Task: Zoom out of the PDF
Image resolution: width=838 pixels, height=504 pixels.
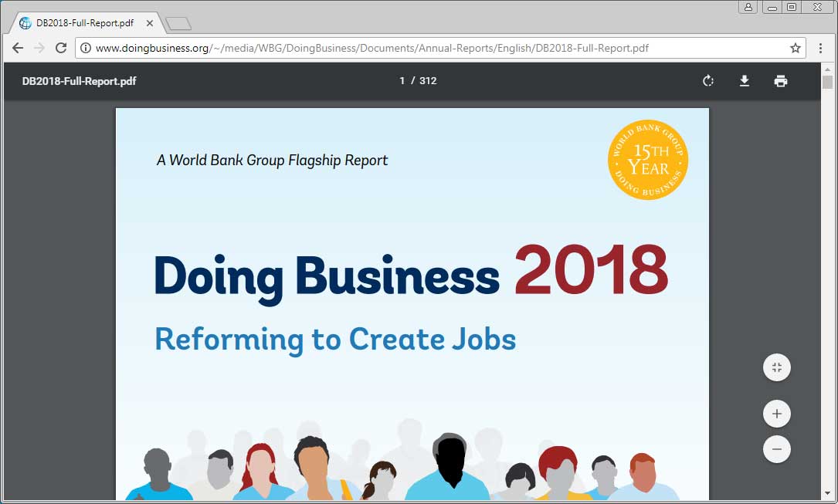Action: [776, 449]
